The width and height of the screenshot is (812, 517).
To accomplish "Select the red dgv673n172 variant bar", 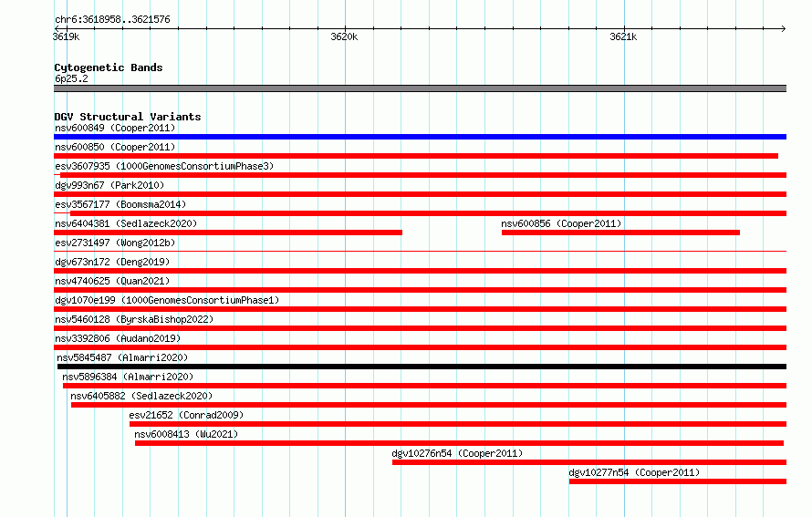I will [x=420, y=271].
